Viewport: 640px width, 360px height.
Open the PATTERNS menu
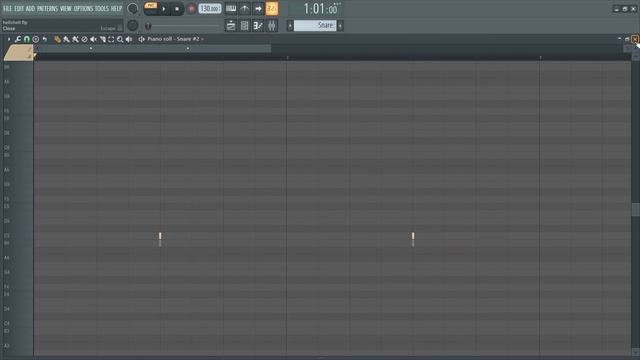coord(48,8)
